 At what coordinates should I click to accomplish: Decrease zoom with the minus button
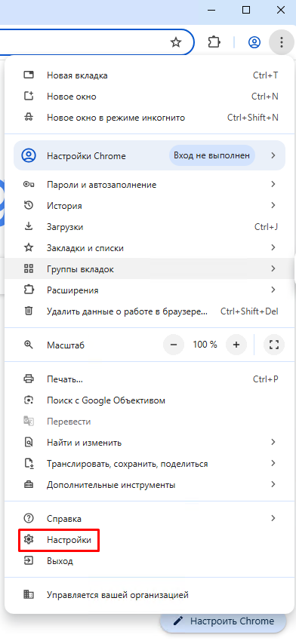tap(174, 345)
